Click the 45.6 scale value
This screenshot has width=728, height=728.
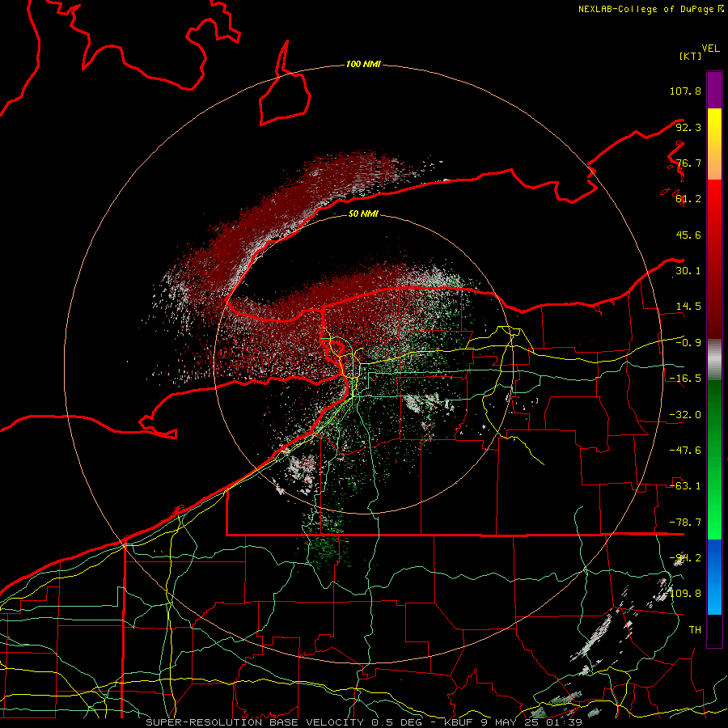688,235
